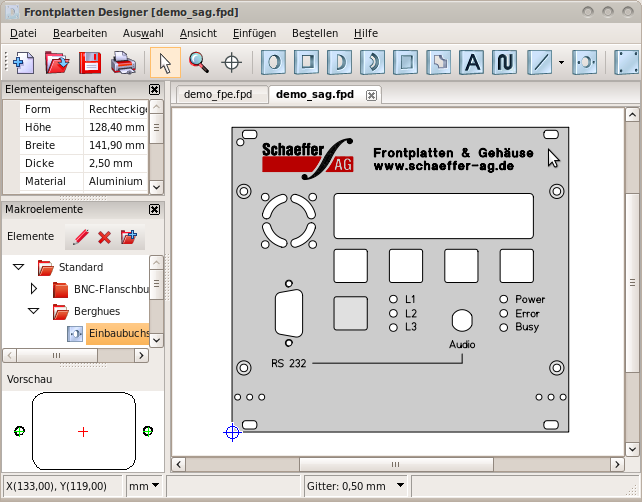Screen dimensions: 642x502
Task: Select the crosshair origin tool
Action: click(232, 62)
